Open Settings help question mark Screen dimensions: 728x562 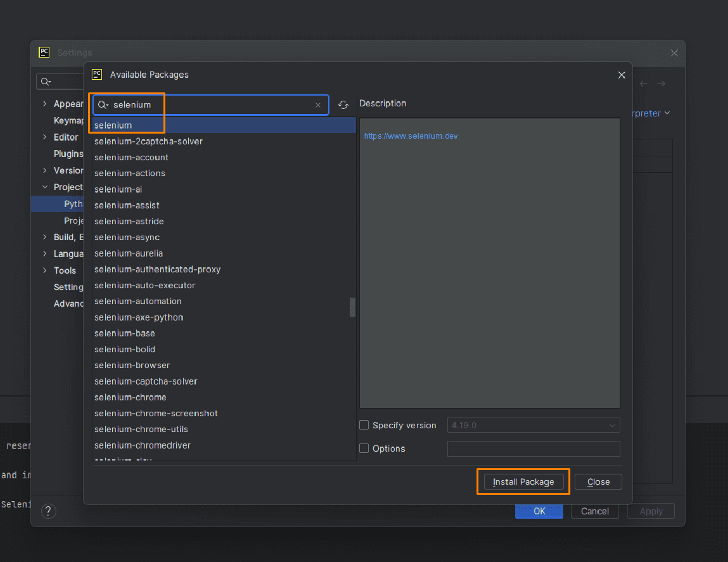tap(48, 511)
